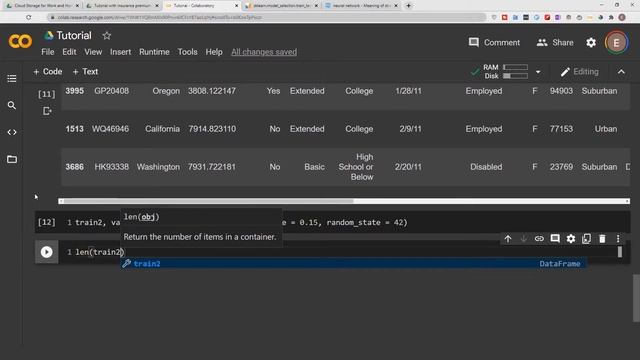Collapse the header with chevron

621,72
